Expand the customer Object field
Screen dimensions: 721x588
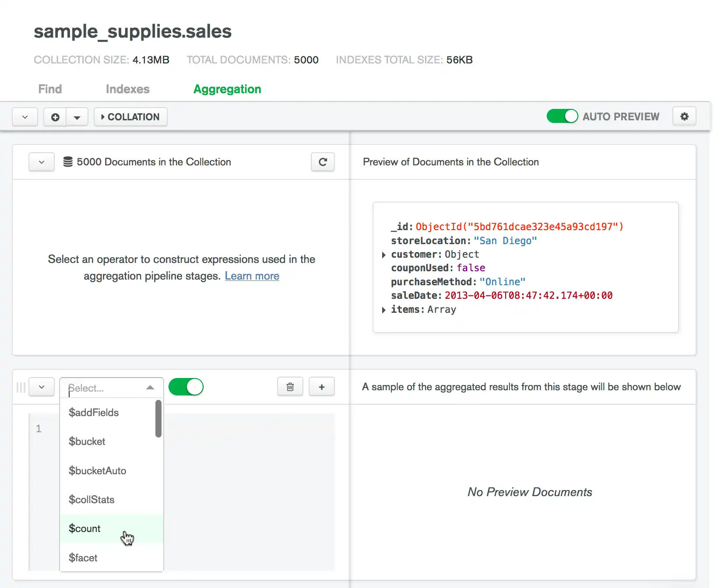click(x=384, y=255)
